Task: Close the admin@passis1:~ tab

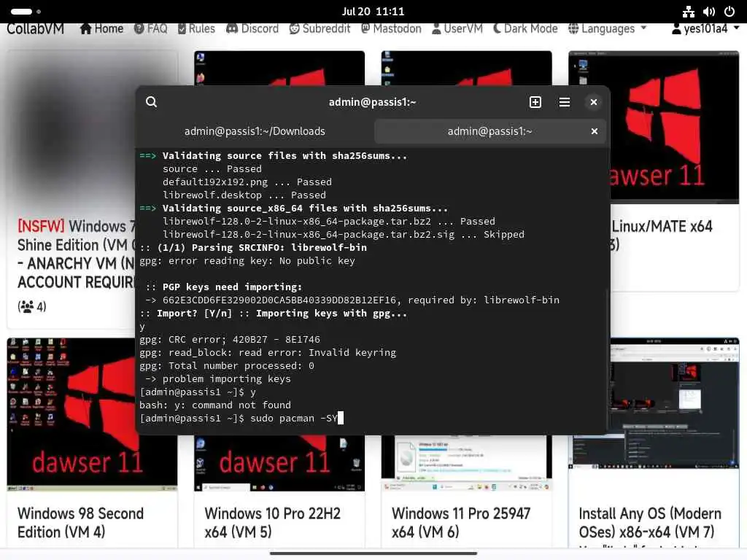Action: pos(594,131)
